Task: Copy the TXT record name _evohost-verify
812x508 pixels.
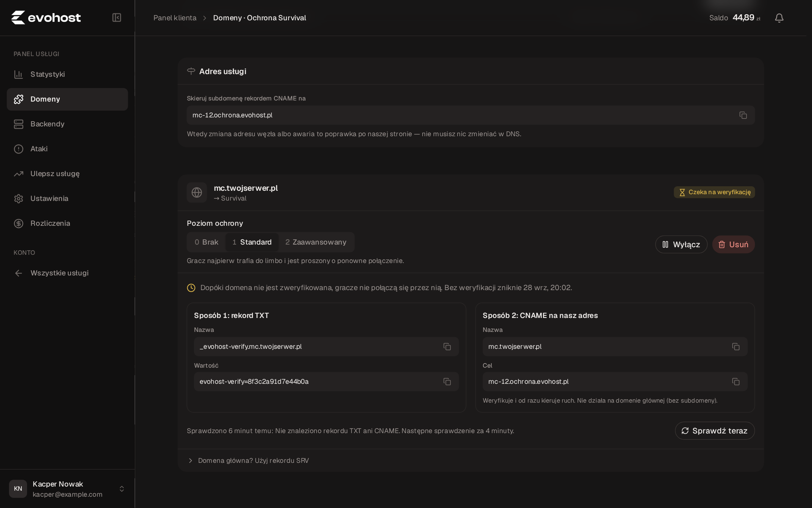Action: (447, 347)
